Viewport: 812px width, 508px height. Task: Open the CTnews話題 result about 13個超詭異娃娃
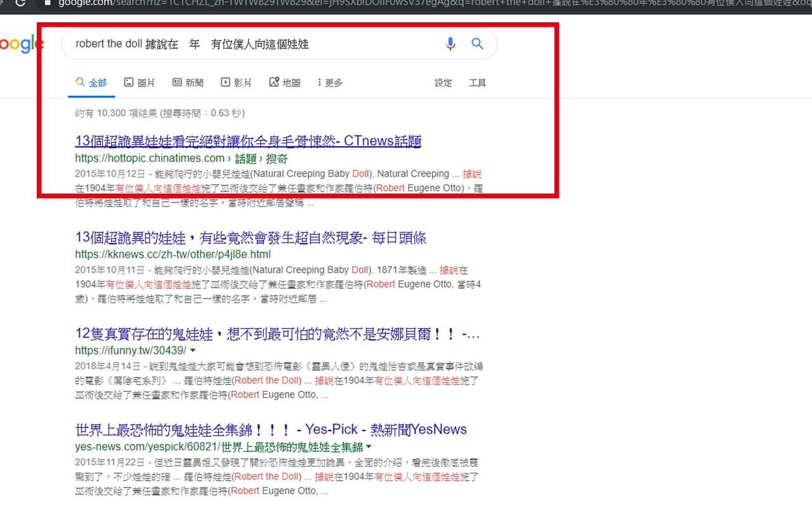tap(248, 141)
